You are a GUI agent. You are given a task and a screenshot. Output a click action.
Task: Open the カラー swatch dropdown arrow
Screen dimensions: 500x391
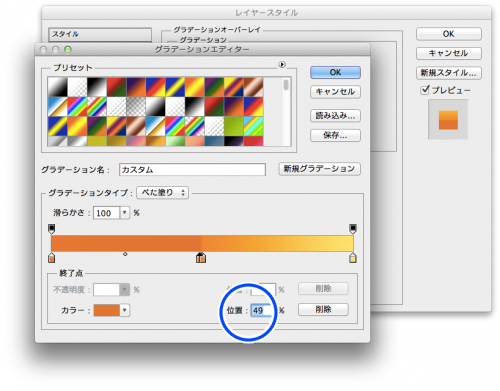pyautogui.click(x=125, y=310)
